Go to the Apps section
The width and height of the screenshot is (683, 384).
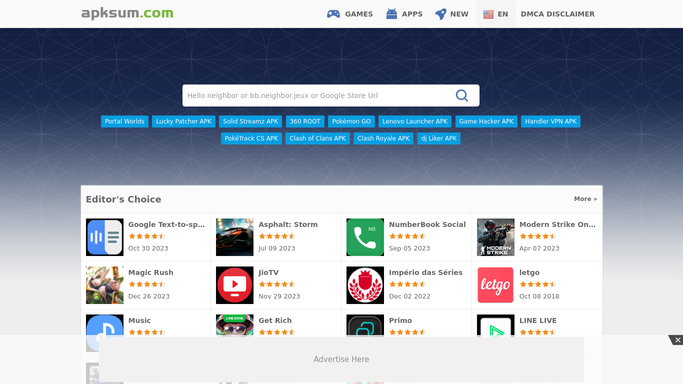(x=404, y=14)
